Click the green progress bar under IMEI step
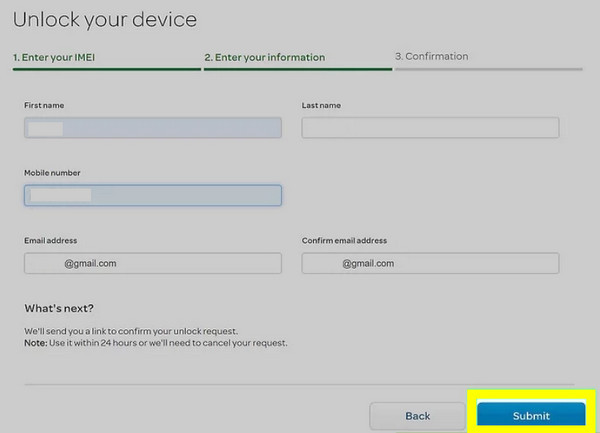Viewport: 600px width, 433px height. coord(106,69)
